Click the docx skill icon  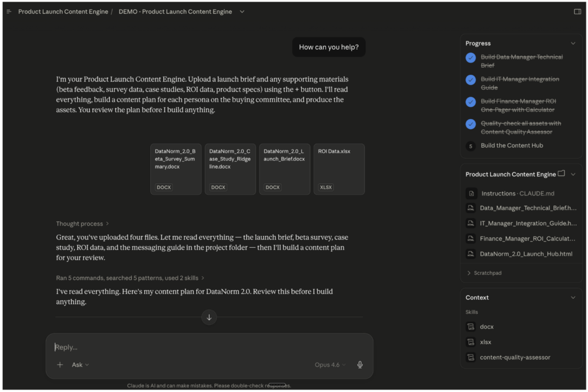[x=471, y=326]
